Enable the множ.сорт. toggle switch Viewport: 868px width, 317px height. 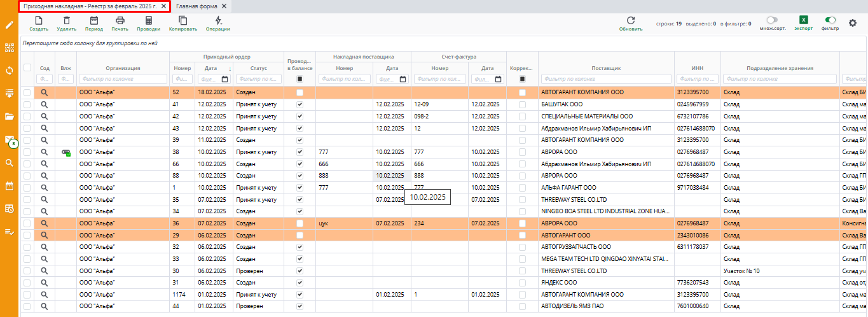pyautogui.click(x=772, y=20)
